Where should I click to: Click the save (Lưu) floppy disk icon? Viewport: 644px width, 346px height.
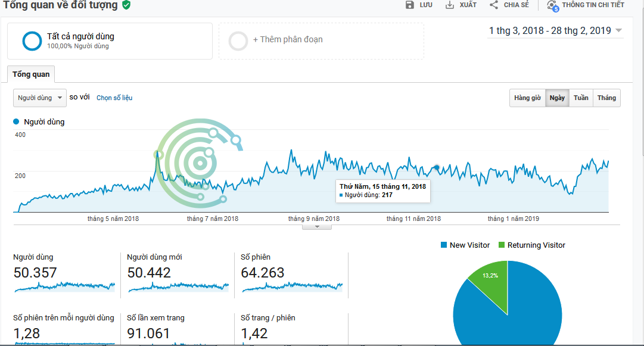pyautogui.click(x=409, y=5)
